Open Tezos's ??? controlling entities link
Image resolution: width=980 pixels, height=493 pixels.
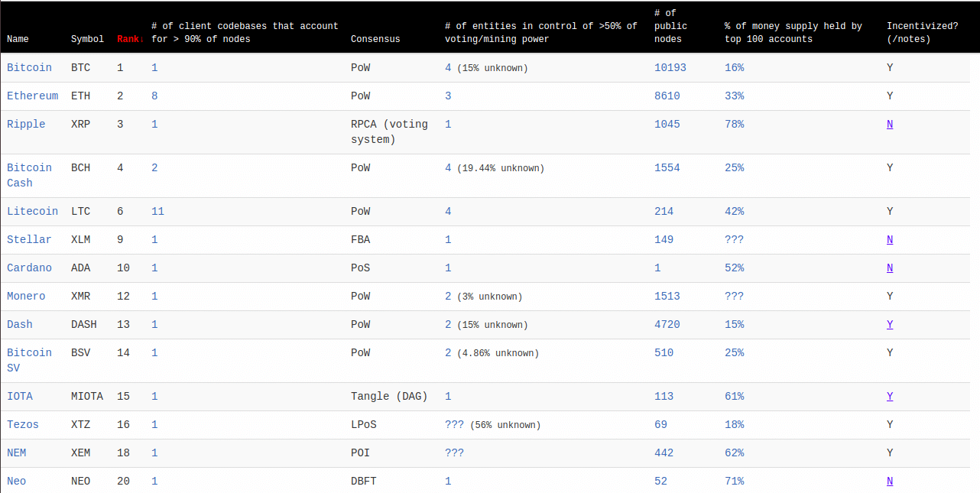click(x=454, y=424)
